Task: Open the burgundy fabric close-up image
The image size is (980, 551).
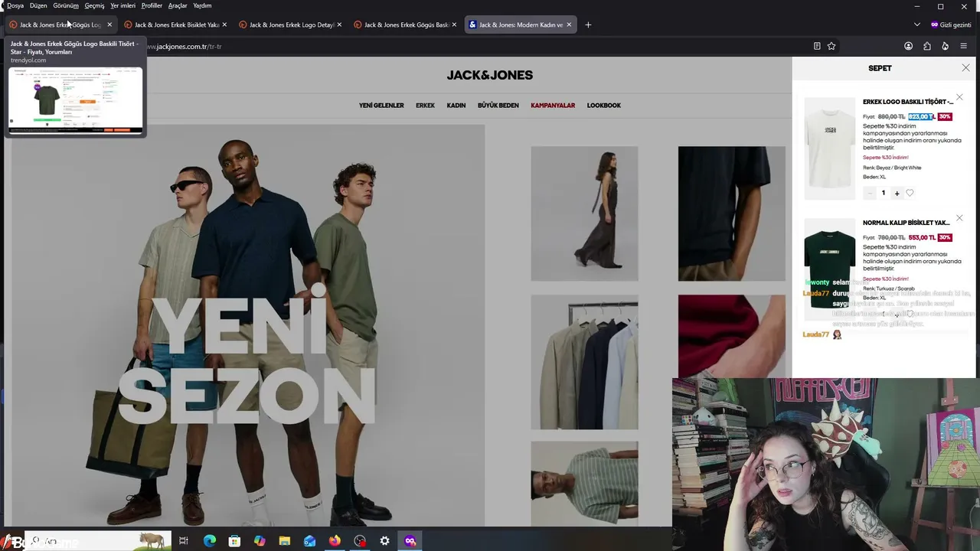Action: click(x=731, y=335)
